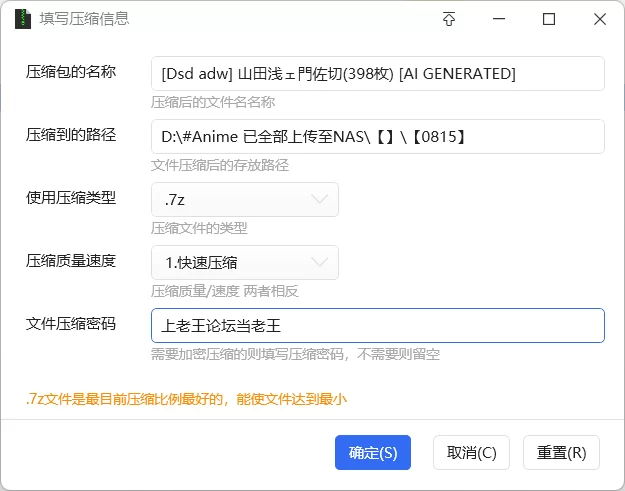Maximize the 填写压缩信息 dialog window
The image size is (625, 491).
pyautogui.click(x=549, y=19)
